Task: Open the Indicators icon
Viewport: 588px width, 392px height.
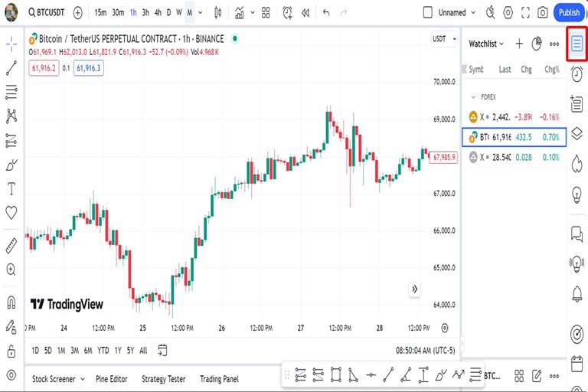Action: [239, 13]
